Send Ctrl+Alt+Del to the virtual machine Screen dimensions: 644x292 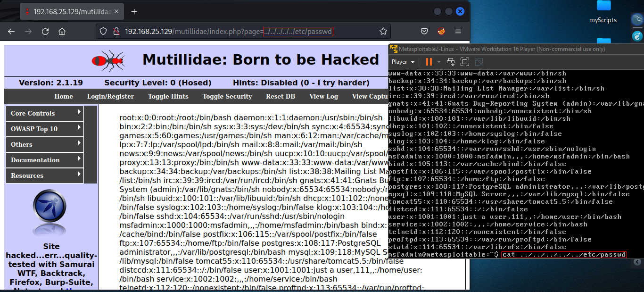(451, 62)
